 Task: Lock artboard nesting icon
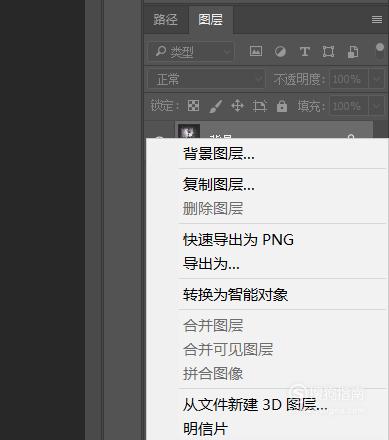(260, 106)
